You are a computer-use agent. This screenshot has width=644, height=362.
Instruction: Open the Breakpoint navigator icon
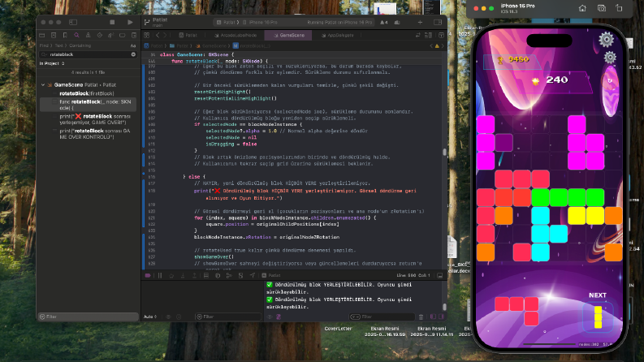[122, 35]
